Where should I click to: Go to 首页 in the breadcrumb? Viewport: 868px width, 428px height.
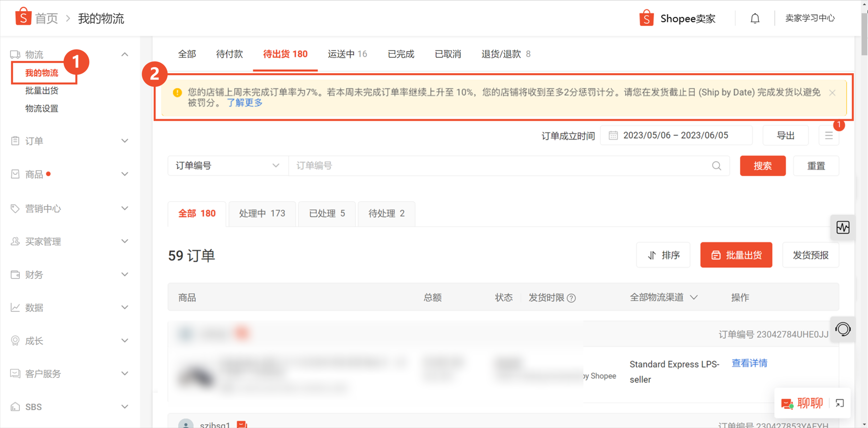pos(47,19)
